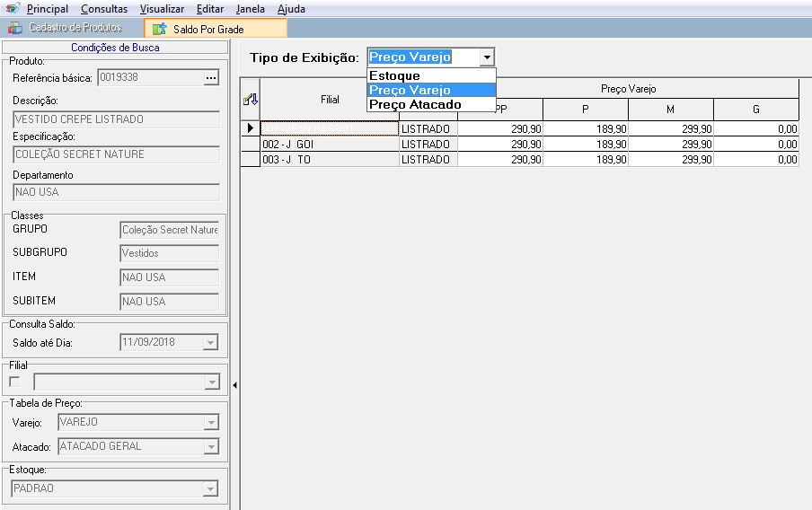Click the Filial column header
The image size is (812, 510).
[x=330, y=100]
